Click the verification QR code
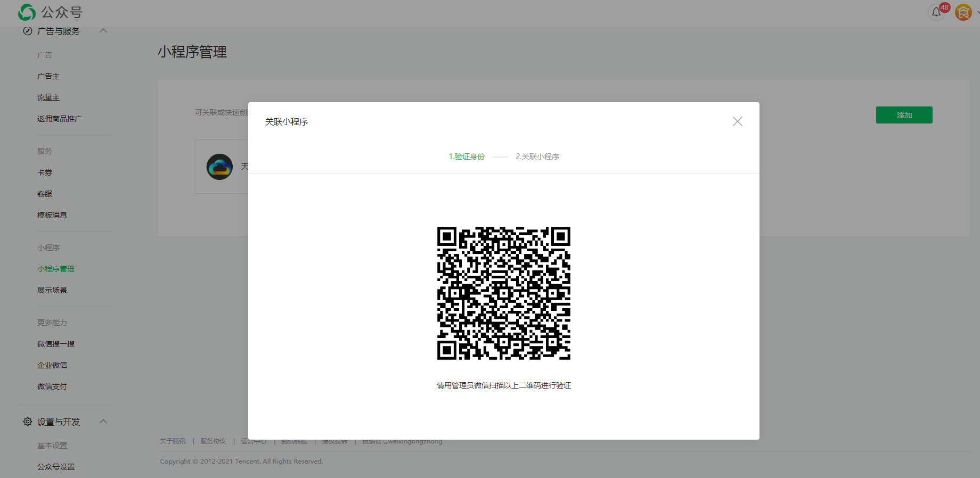The height and width of the screenshot is (478, 980). point(504,293)
